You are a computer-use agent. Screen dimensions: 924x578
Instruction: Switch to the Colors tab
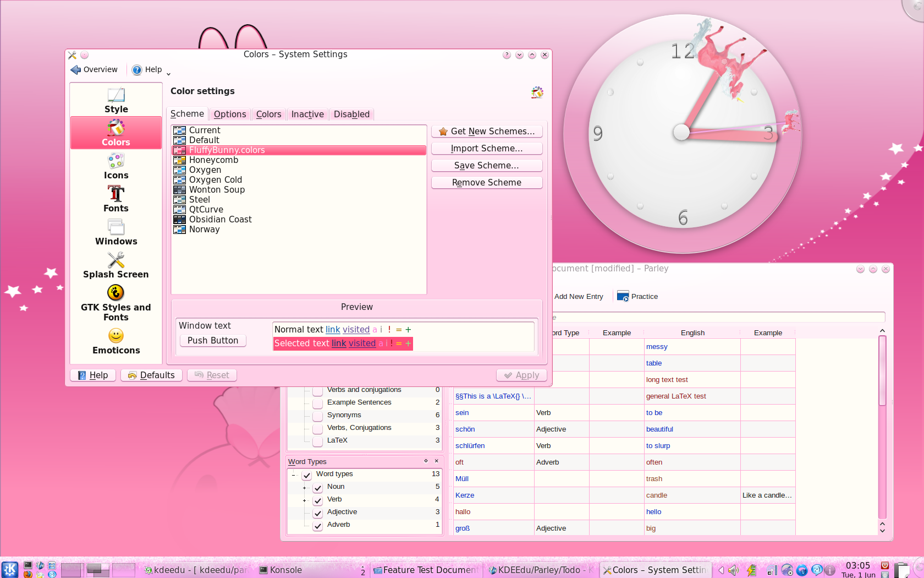click(x=268, y=114)
